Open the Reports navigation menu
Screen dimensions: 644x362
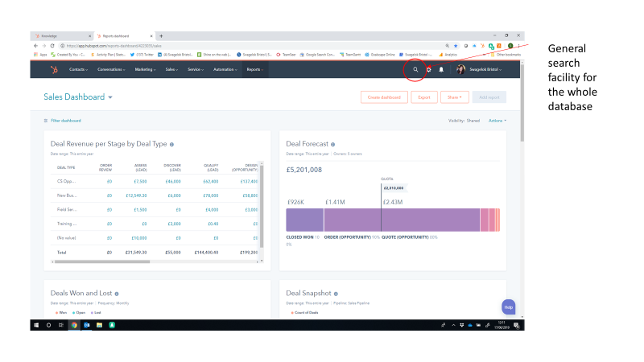[254, 70]
